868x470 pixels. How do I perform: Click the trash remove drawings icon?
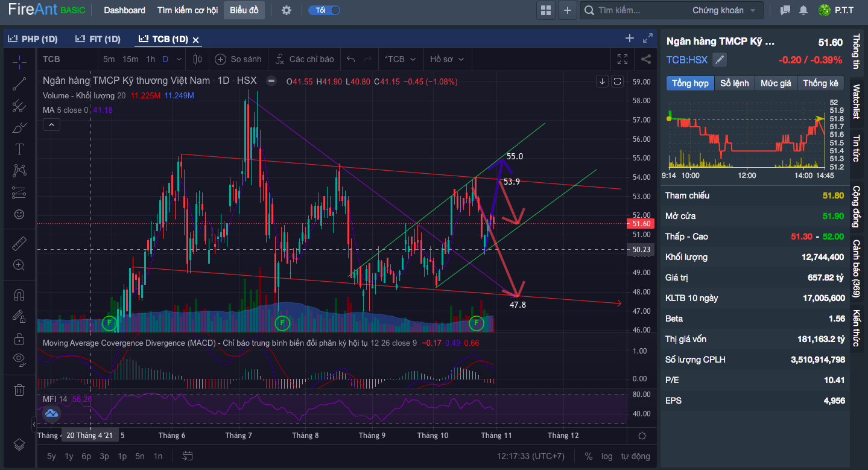(19, 390)
